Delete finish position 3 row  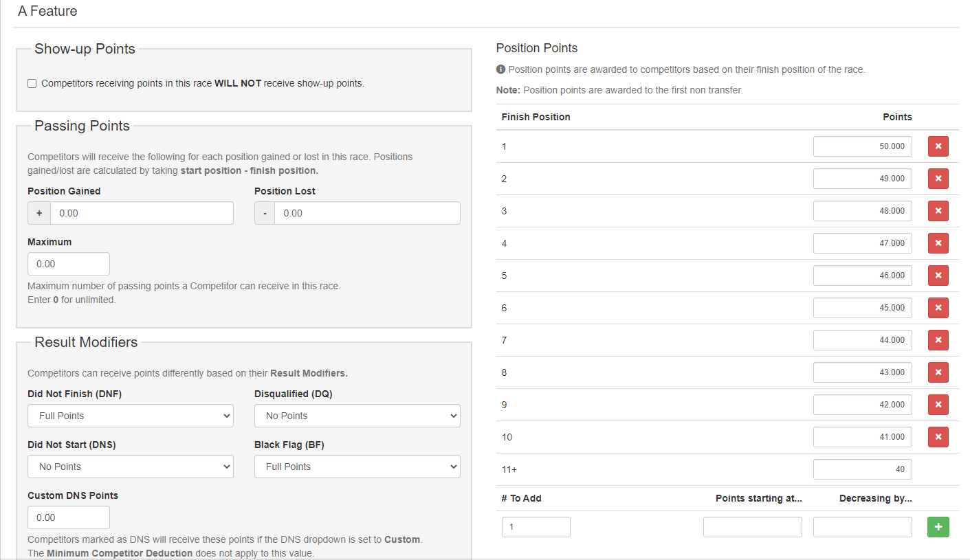tap(938, 211)
